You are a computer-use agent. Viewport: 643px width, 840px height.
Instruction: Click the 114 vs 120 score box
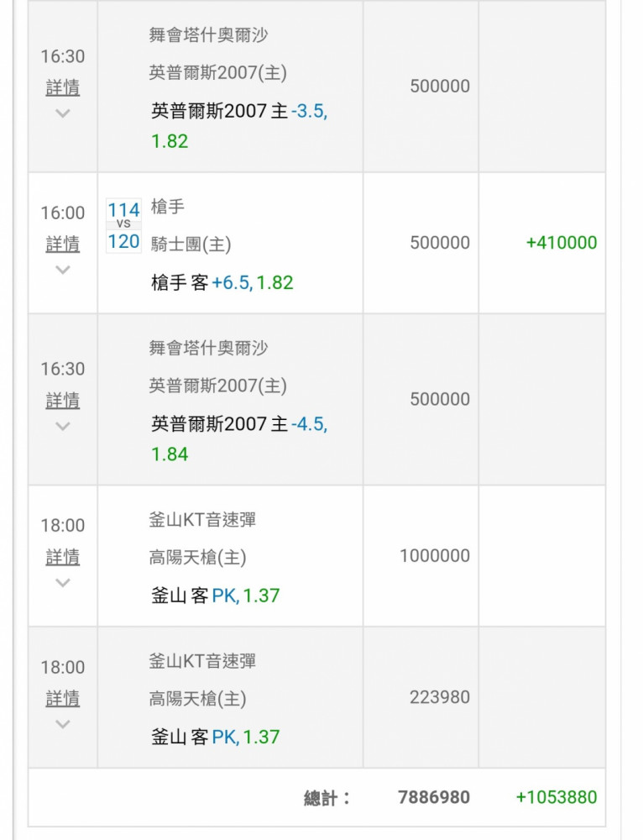(123, 225)
